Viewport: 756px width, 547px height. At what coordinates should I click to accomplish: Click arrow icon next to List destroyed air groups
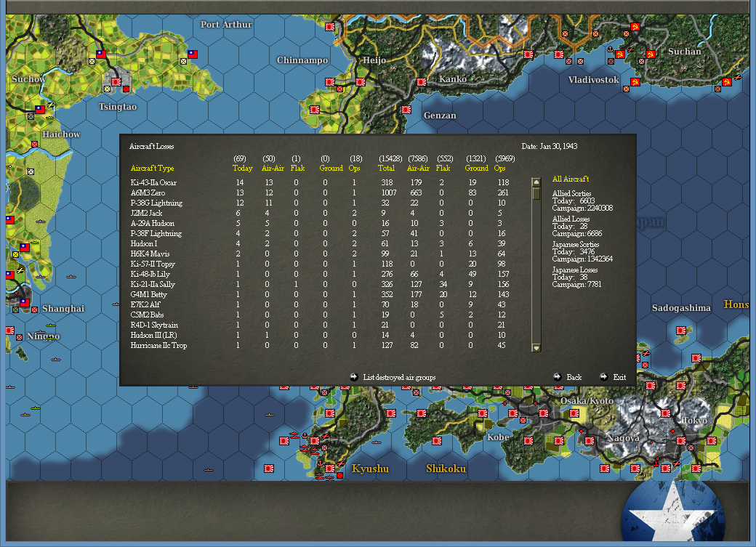click(353, 377)
